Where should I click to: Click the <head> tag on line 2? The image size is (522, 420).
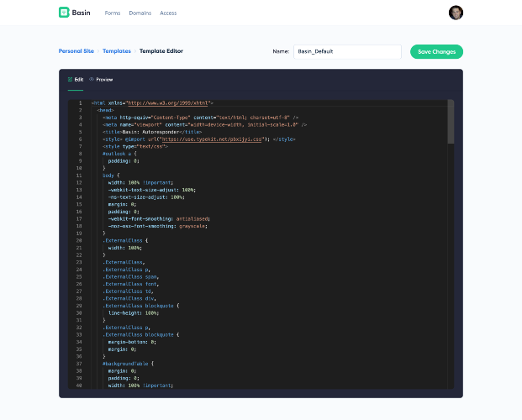click(x=106, y=110)
